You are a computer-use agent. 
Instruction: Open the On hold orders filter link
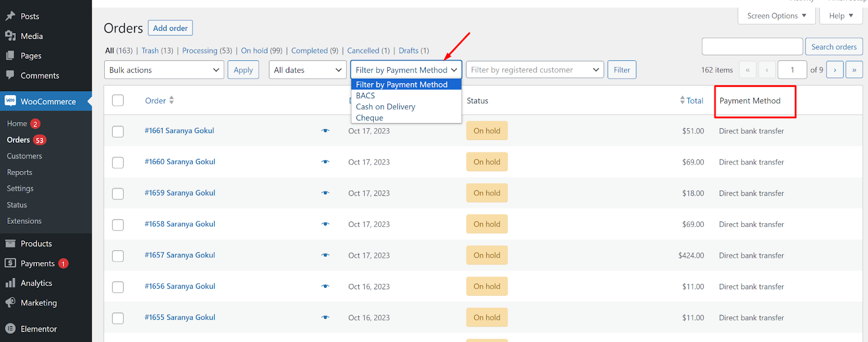254,50
